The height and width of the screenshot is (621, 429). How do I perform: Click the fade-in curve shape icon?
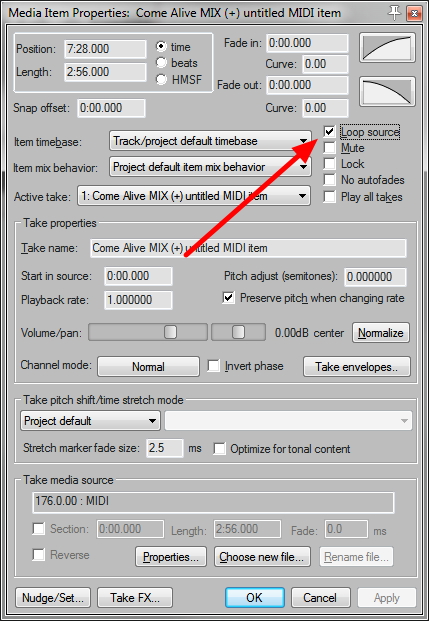(x=387, y=48)
